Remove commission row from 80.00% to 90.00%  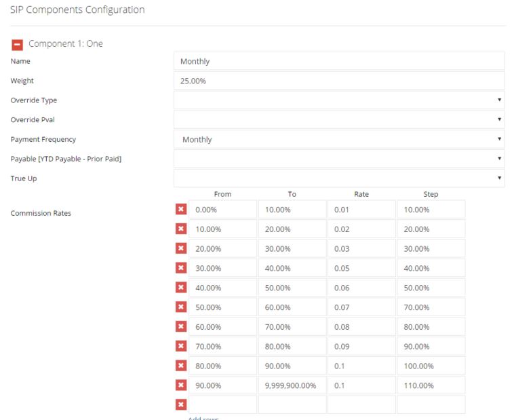[x=181, y=365]
